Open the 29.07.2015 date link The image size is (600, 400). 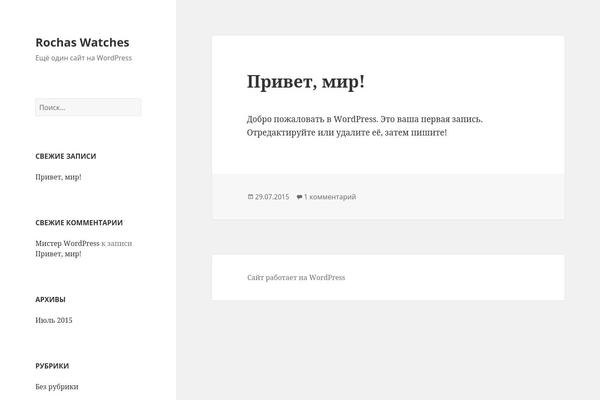[272, 197]
